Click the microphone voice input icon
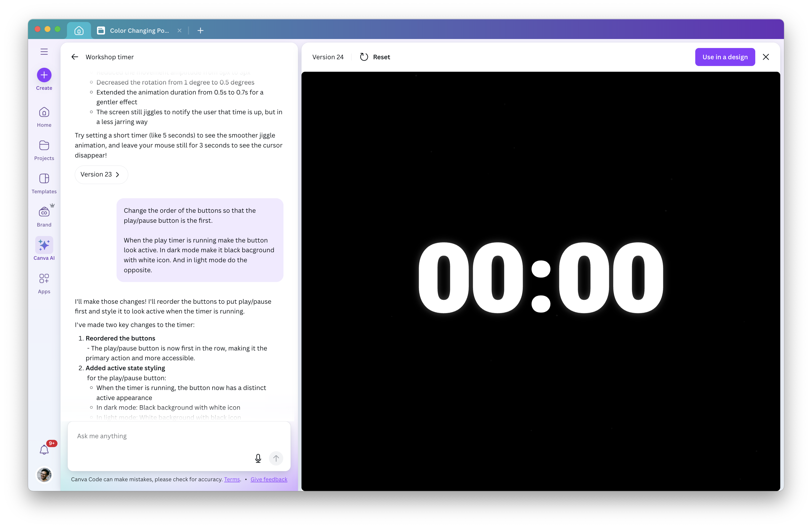812x528 pixels. click(258, 458)
